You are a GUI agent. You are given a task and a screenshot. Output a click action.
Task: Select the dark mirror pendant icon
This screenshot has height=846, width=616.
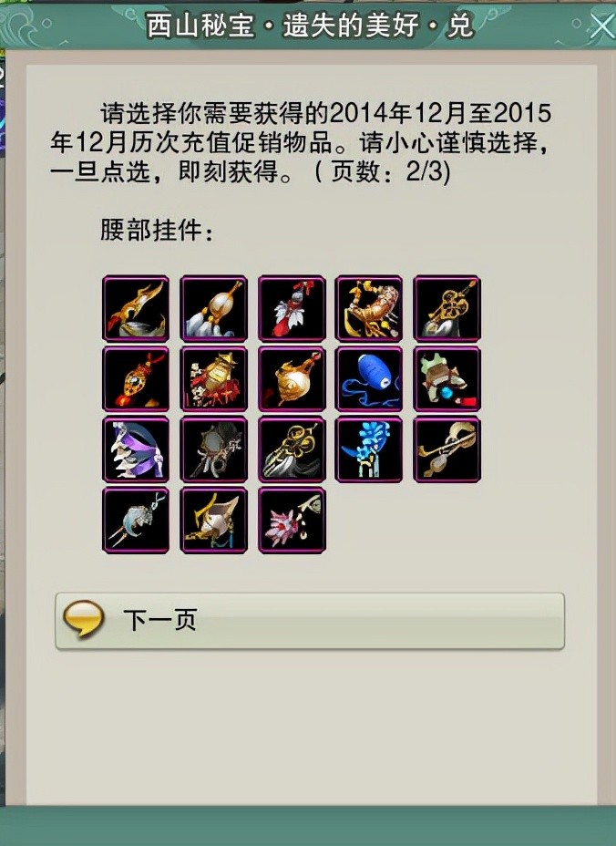click(213, 449)
